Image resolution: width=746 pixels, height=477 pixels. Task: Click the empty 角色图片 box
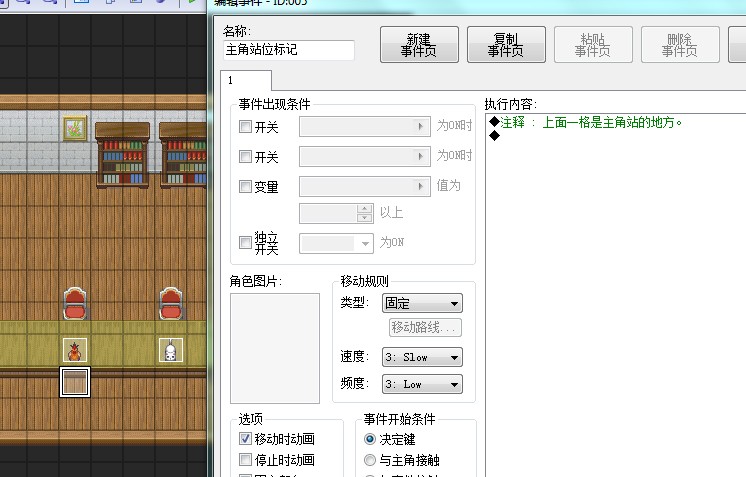pyautogui.click(x=275, y=348)
